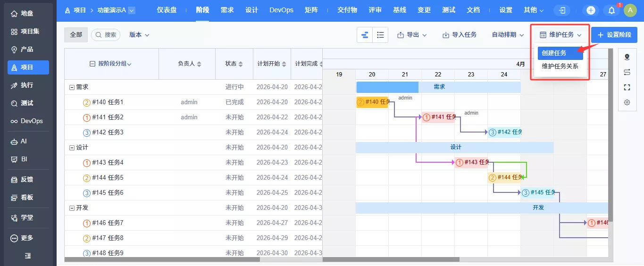The height and width of the screenshot is (266, 644).
Task: Choose 维护任务关系 from the menu
Action: click(560, 66)
